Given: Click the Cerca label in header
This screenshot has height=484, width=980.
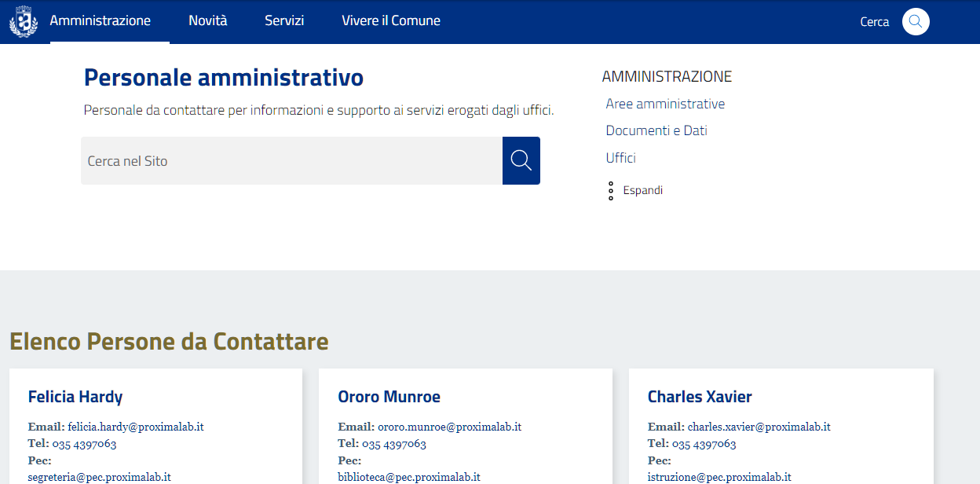Looking at the screenshot, I should click(x=874, y=22).
